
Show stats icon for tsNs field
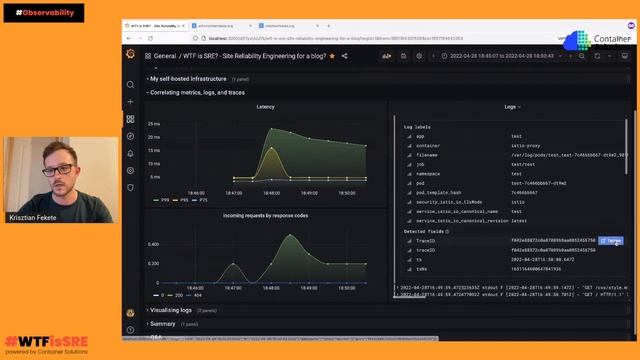pyautogui.click(x=409, y=269)
